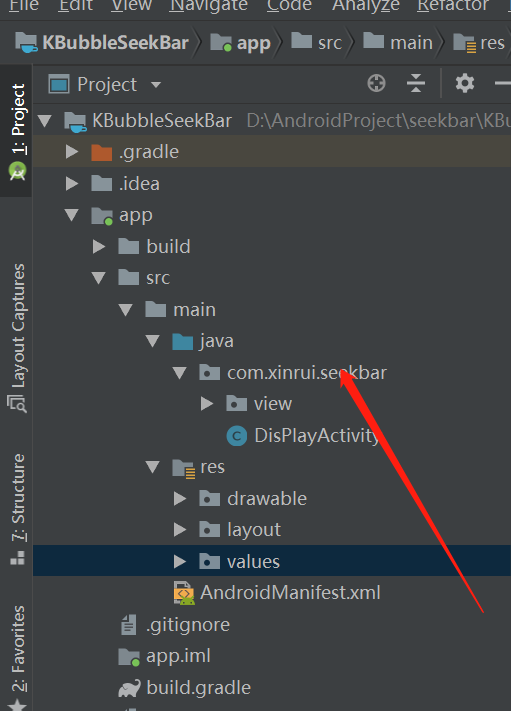
Task: Click the Collapse All icon in Project panel
Action: pyautogui.click(x=415, y=84)
